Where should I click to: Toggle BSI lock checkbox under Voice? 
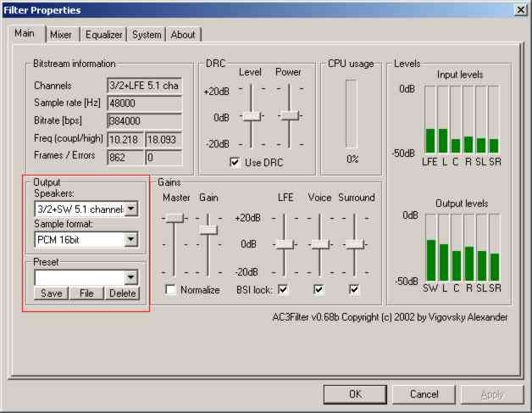(x=319, y=290)
